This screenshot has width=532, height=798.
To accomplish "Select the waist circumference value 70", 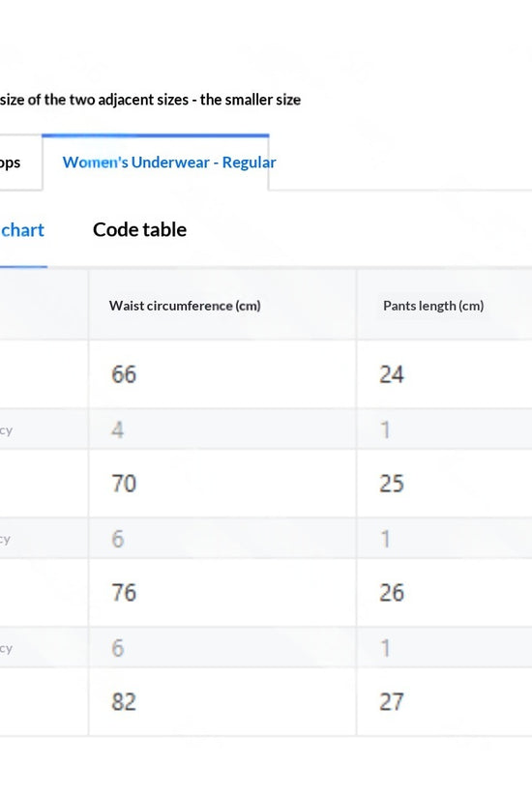I will [124, 483].
